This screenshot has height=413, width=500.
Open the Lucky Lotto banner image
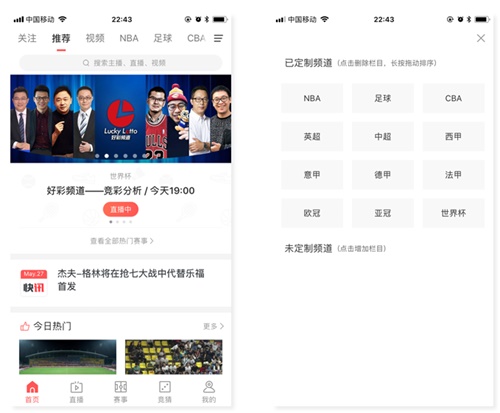tap(121, 119)
